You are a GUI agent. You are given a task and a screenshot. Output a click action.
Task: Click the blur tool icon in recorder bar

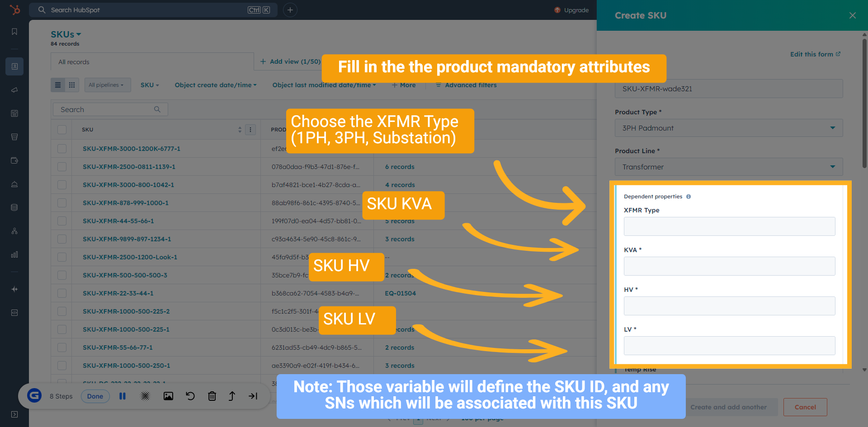coord(145,396)
